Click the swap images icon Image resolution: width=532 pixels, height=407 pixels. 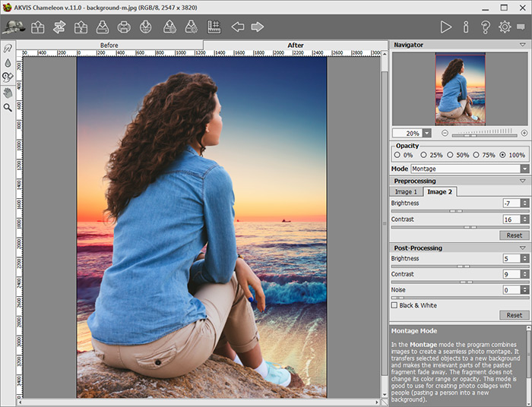point(59,27)
